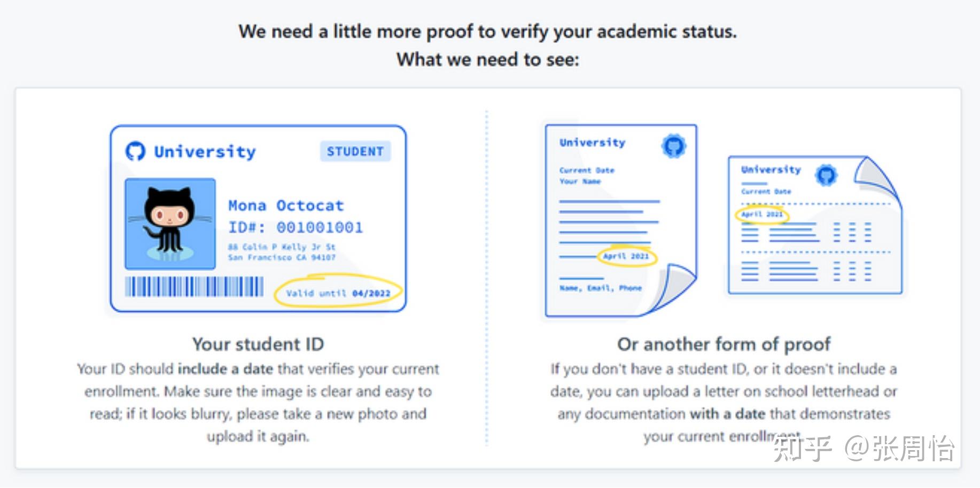Click the GitHub logo on the student ID card
This screenshot has width=980, height=488.
[x=135, y=151]
